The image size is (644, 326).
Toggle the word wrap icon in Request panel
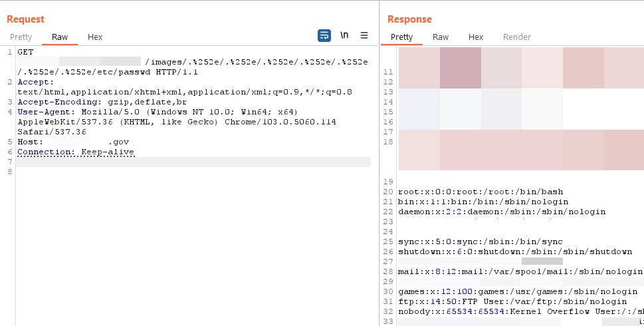click(x=324, y=36)
